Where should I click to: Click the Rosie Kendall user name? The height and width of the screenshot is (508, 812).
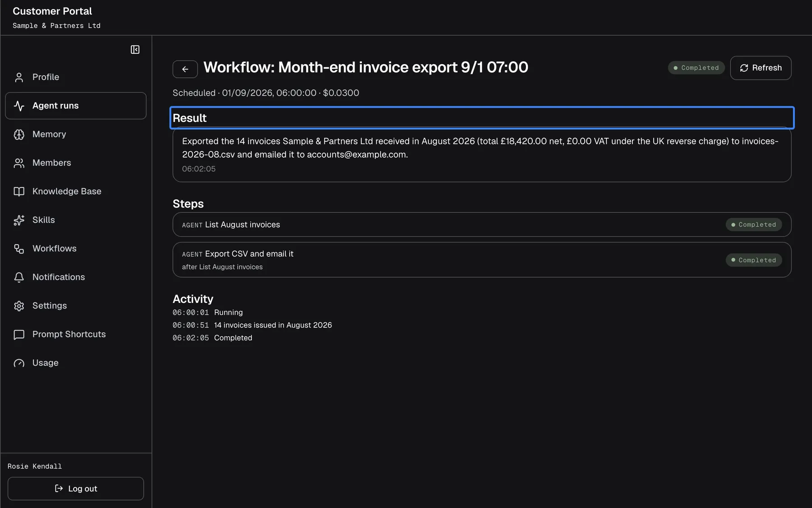[x=35, y=466]
